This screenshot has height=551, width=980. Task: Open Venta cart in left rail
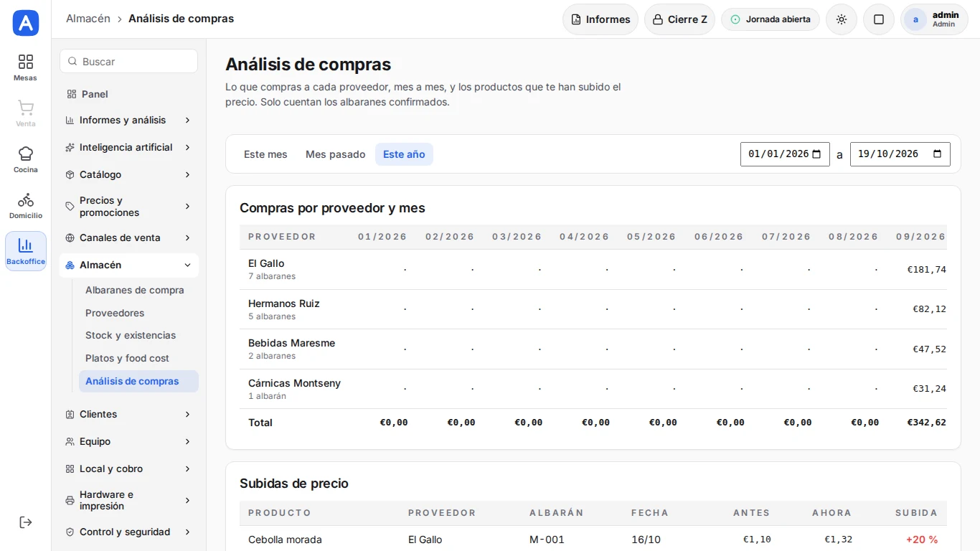coord(26,113)
